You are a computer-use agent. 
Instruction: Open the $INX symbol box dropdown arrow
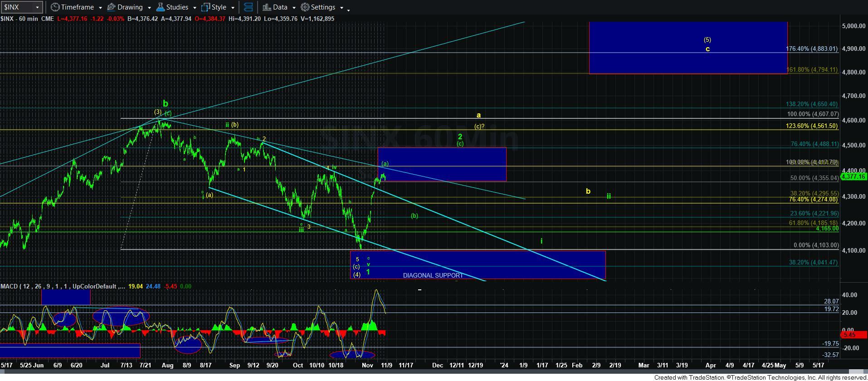click(37, 7)
